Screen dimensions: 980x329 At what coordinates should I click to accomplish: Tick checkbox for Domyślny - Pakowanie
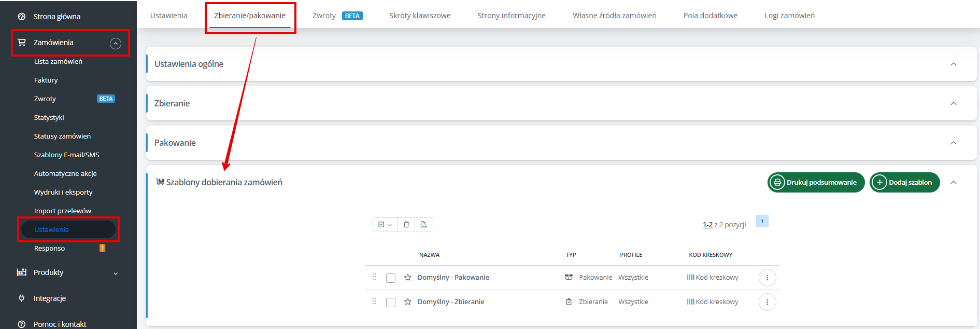(391, 278)
